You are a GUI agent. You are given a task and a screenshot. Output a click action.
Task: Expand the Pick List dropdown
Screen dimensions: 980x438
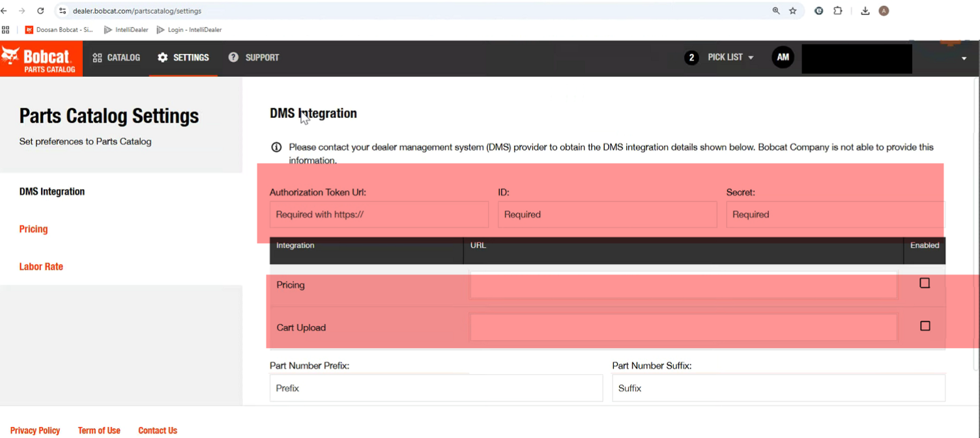[x=730, y=57]
